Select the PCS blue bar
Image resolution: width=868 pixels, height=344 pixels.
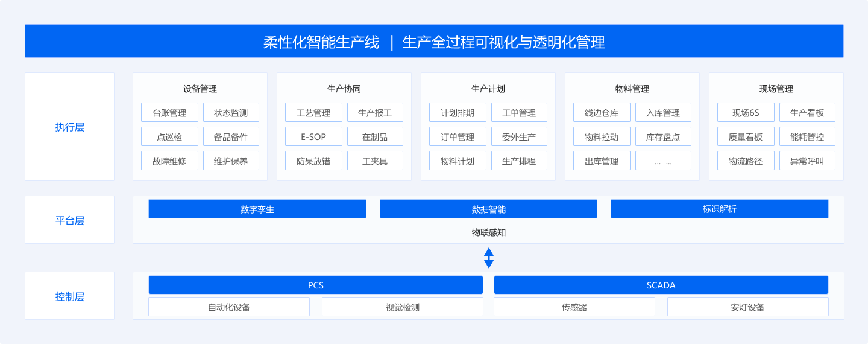(316, 285)
